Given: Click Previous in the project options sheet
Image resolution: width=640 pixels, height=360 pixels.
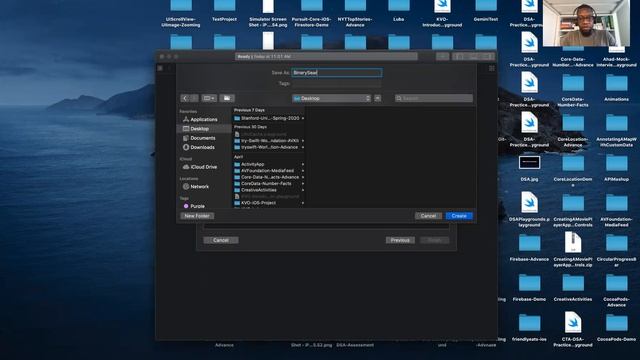Looking at the screenshot, I should (x=400, y=240).
